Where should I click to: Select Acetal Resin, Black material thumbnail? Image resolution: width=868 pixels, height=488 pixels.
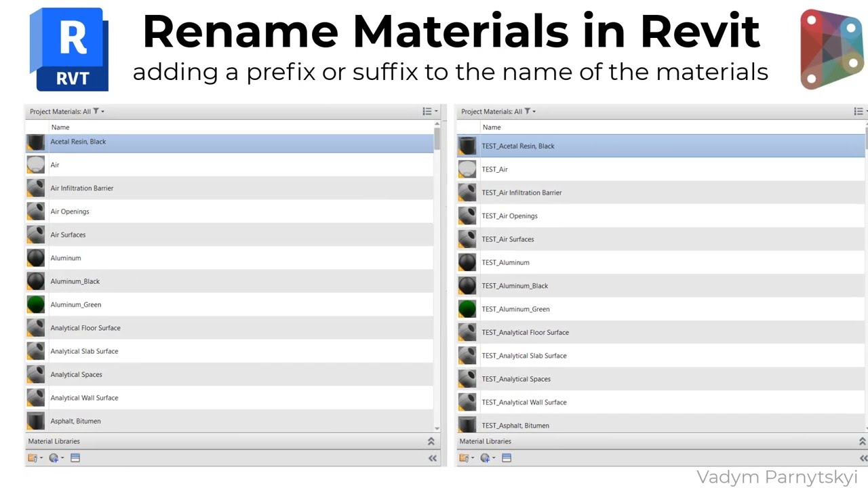point(36,142)
